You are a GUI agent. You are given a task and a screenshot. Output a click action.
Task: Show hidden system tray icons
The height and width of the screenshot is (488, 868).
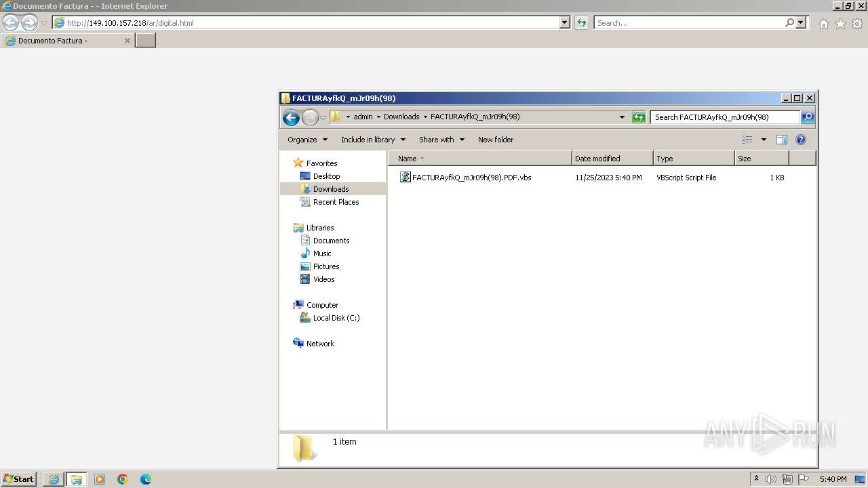756,479
